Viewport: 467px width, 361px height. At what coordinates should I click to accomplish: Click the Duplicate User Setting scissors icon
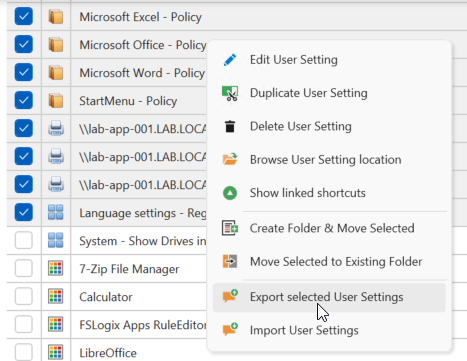pos(230,93)
